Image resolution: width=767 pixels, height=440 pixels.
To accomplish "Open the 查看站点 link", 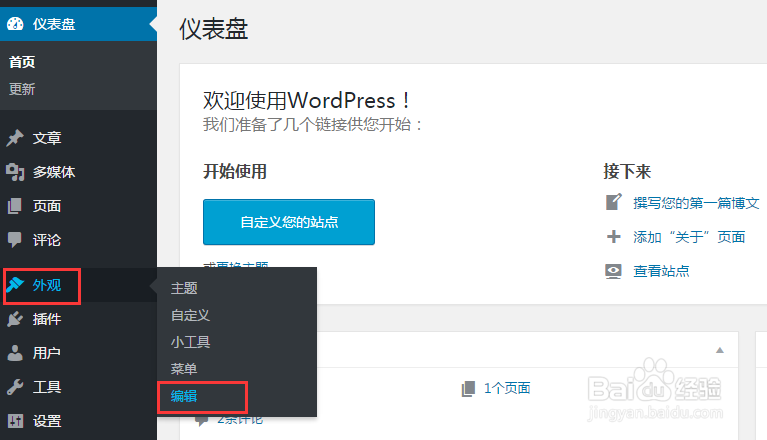I will tap(661, 271).
